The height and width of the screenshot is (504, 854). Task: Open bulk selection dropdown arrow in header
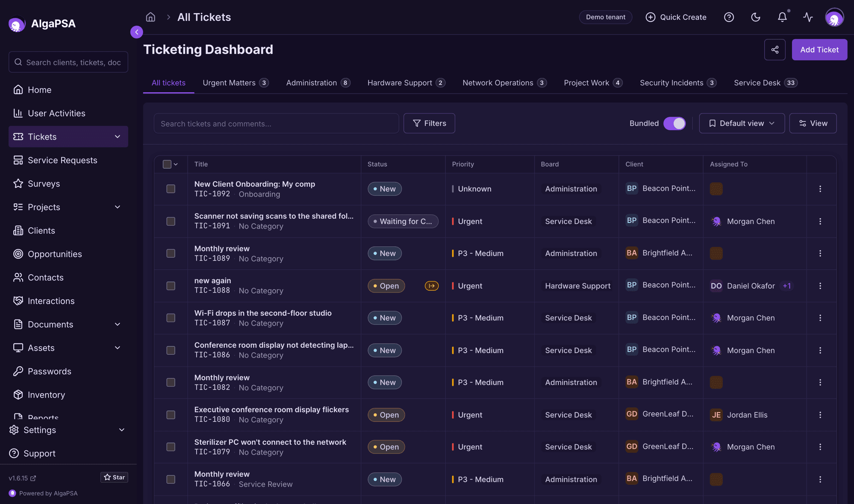tap(176, 164)
